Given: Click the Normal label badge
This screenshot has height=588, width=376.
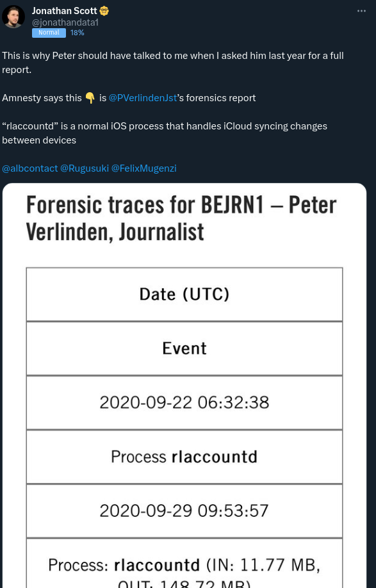Looking at the screenshot, I should 49,33.
